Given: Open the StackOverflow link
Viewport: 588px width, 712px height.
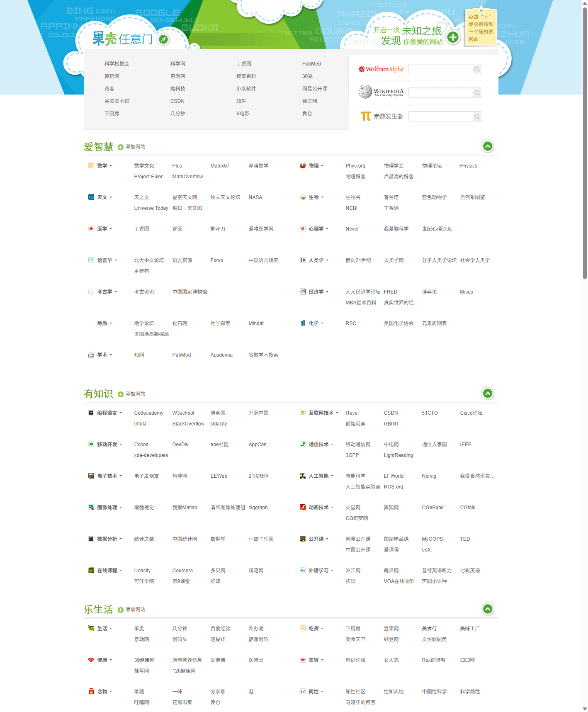Looking at the screenshot, I should pos(188,424).
